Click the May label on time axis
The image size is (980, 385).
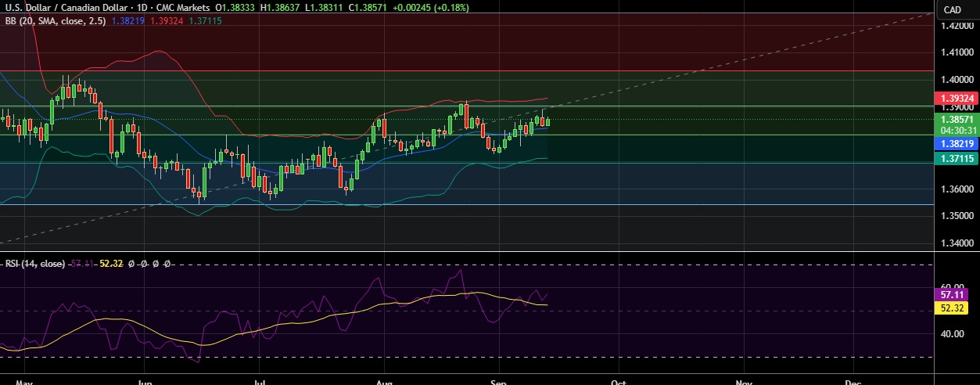coord(25,383)
